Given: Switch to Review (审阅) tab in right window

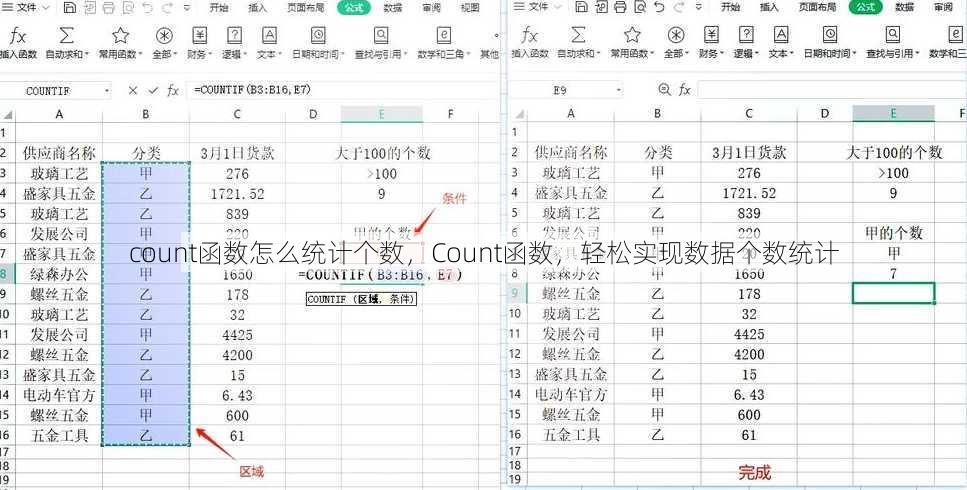Looking at the screenshot, I should (x=943, y=7).
